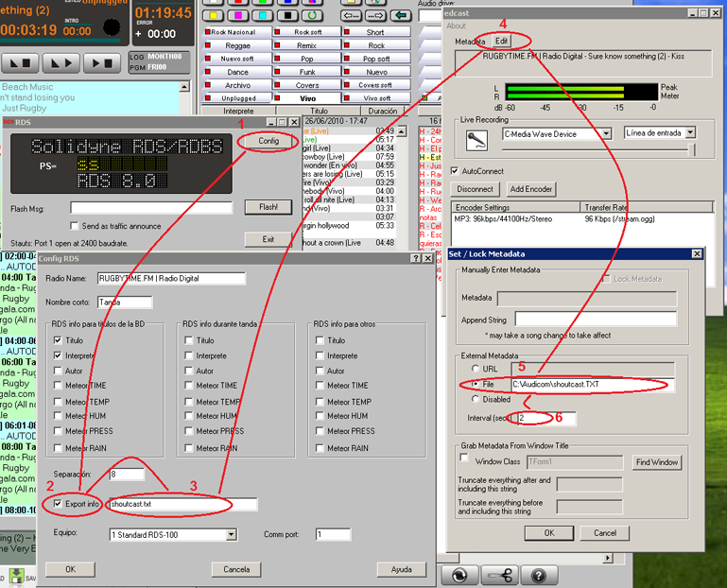
Task: Click the Flash Msg input field
Action: 151,208
